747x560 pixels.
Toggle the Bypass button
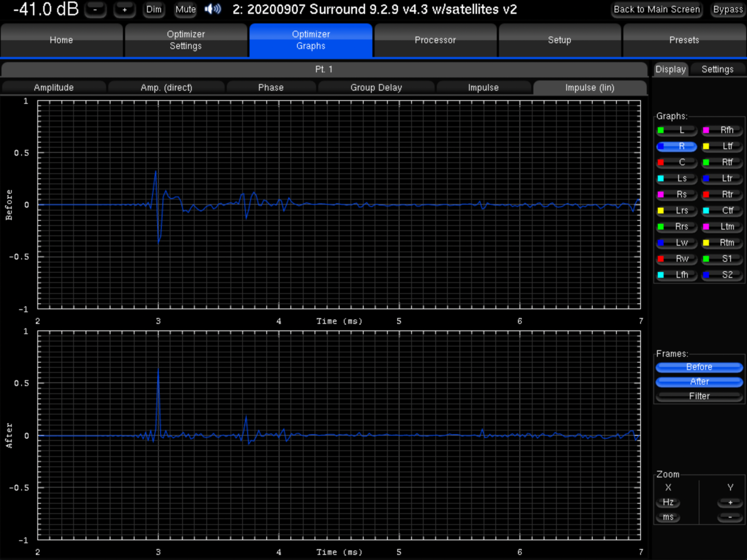(x=728, y=9)
